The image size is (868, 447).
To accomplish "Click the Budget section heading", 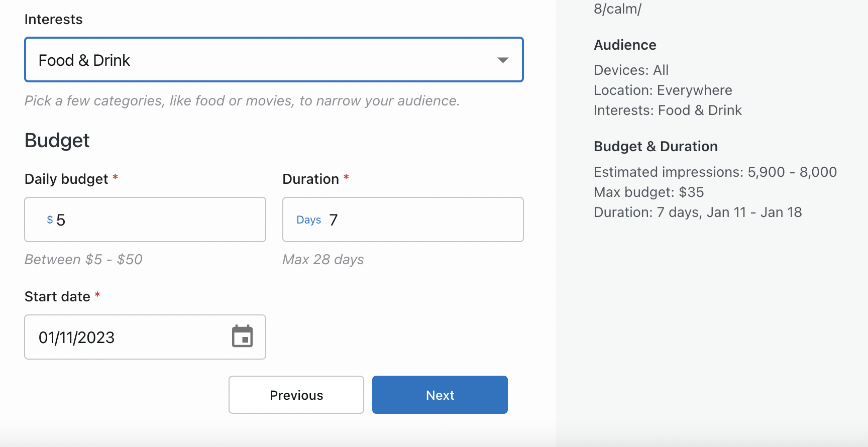I will click(57, 141).
